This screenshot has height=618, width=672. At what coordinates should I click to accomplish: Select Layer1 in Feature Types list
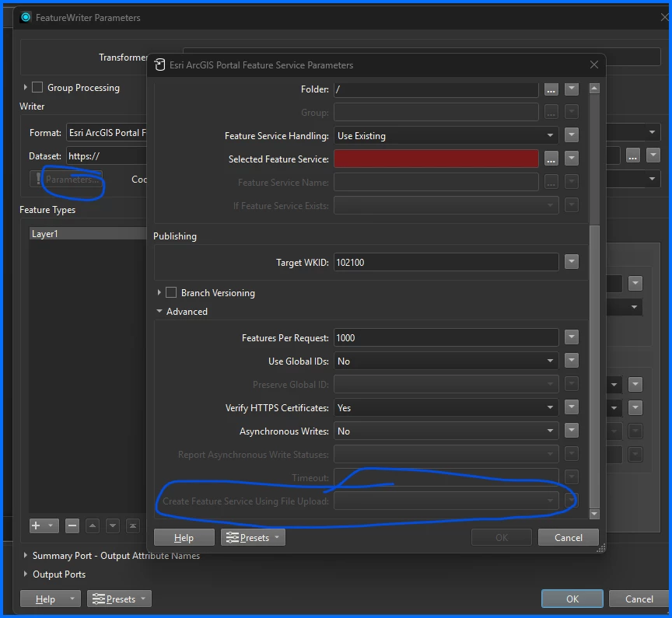coord(88,233)
